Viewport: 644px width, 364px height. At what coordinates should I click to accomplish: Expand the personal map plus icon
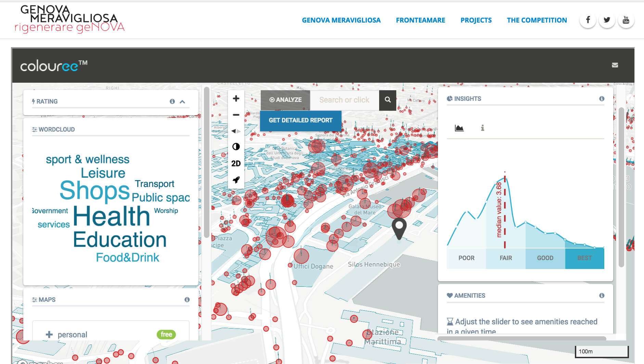49,335
